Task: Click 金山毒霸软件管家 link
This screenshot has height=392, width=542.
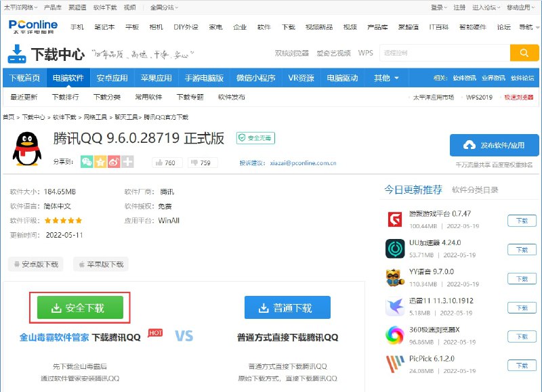Action: click(54, 337)
